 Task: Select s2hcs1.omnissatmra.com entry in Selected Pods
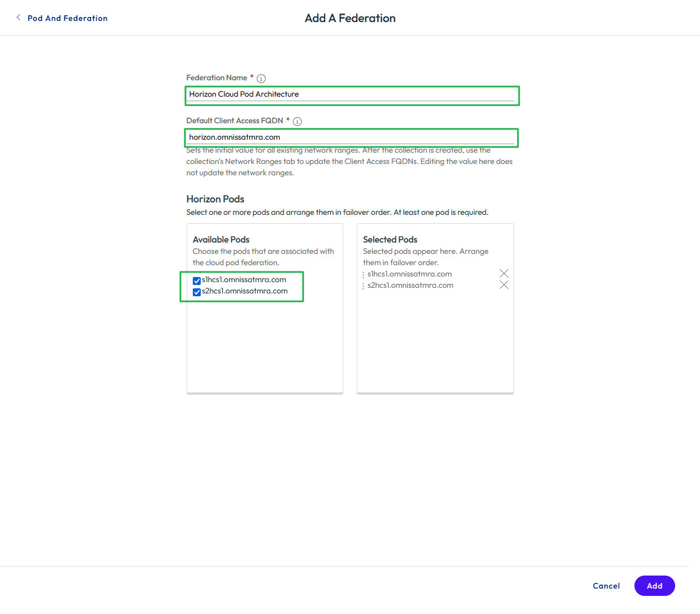[410, 286]
